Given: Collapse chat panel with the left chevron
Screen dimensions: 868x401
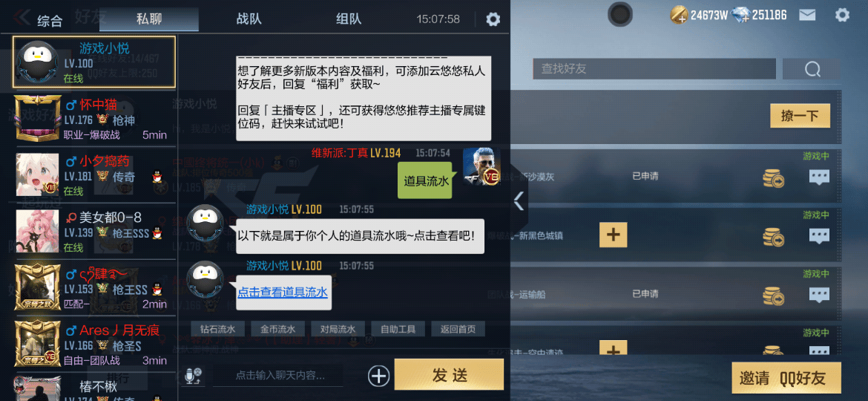Looking at the screenshot, I should pyautogui.click(x=519, y=201).
